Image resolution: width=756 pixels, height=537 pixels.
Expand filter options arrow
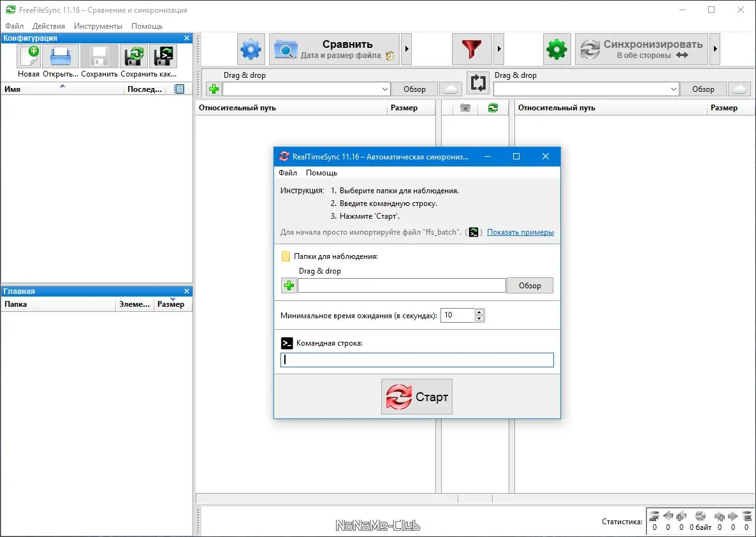(499, 49)
